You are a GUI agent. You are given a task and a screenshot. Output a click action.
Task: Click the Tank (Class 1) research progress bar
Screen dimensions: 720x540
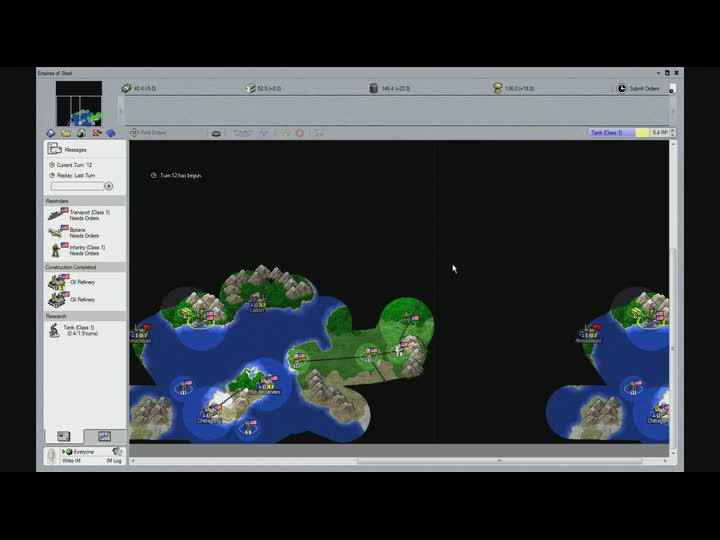(x=619, y=133)
